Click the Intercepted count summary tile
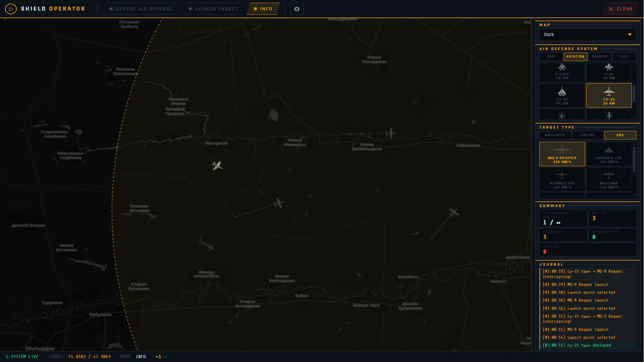This screenshot has width=644, height=362. tap(612, 235)
